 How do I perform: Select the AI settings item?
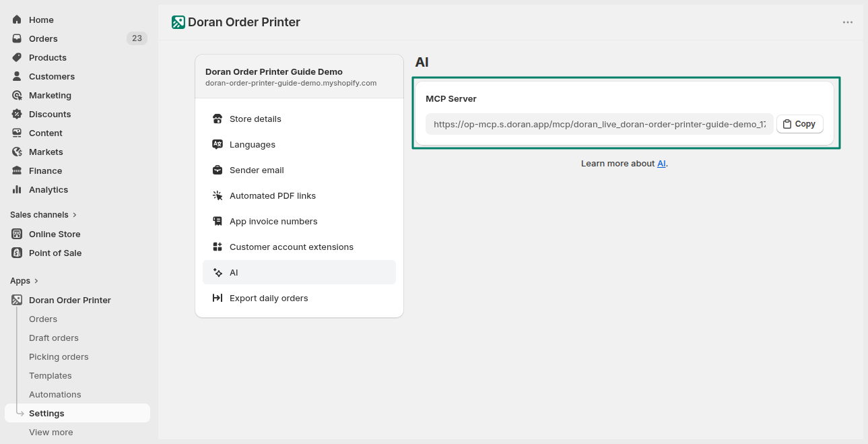[x=299, y=272]
